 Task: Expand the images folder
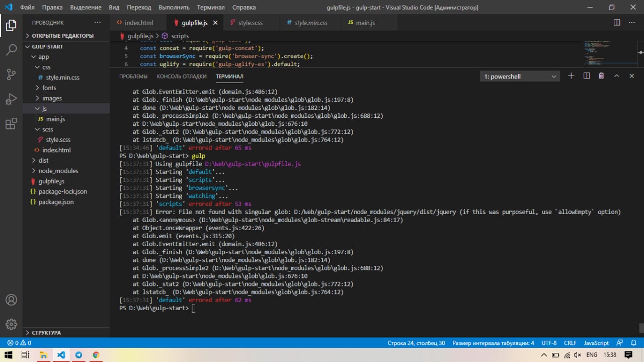(x=66, y=98)
